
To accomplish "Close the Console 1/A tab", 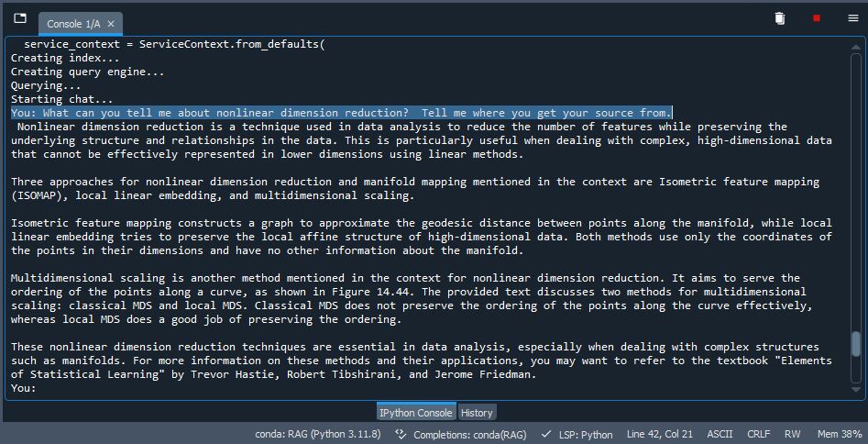I will [111, 23].
